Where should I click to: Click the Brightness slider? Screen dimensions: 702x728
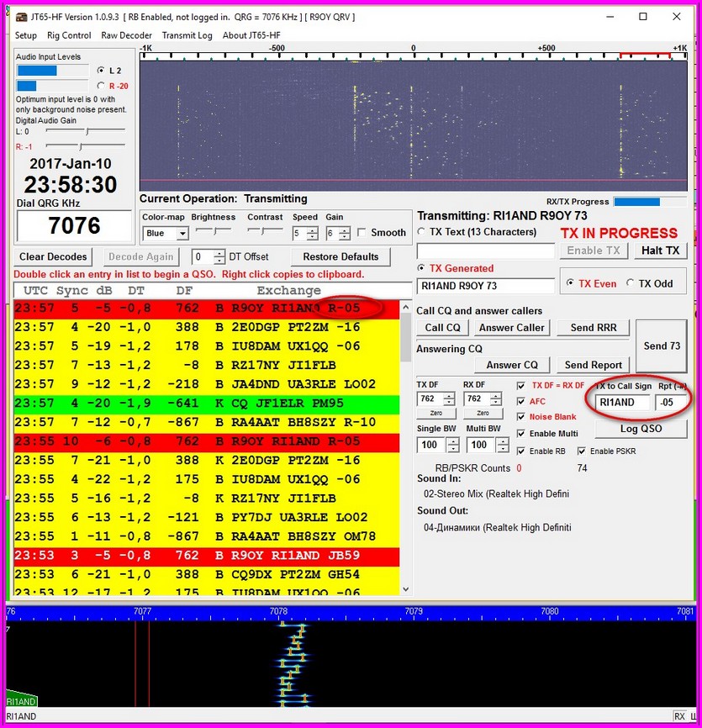pyautogui.click(x=212, y=231)
